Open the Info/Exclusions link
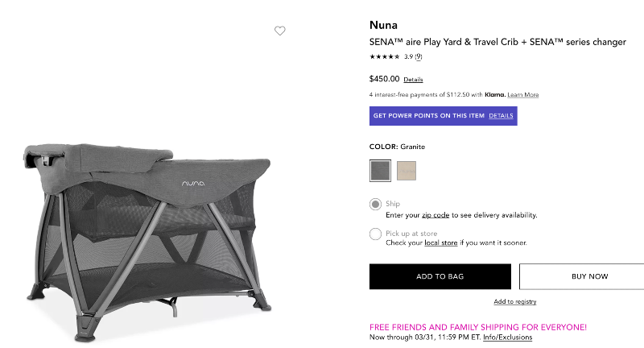This screenshot has width=644, height=348. tap(507, 338)
